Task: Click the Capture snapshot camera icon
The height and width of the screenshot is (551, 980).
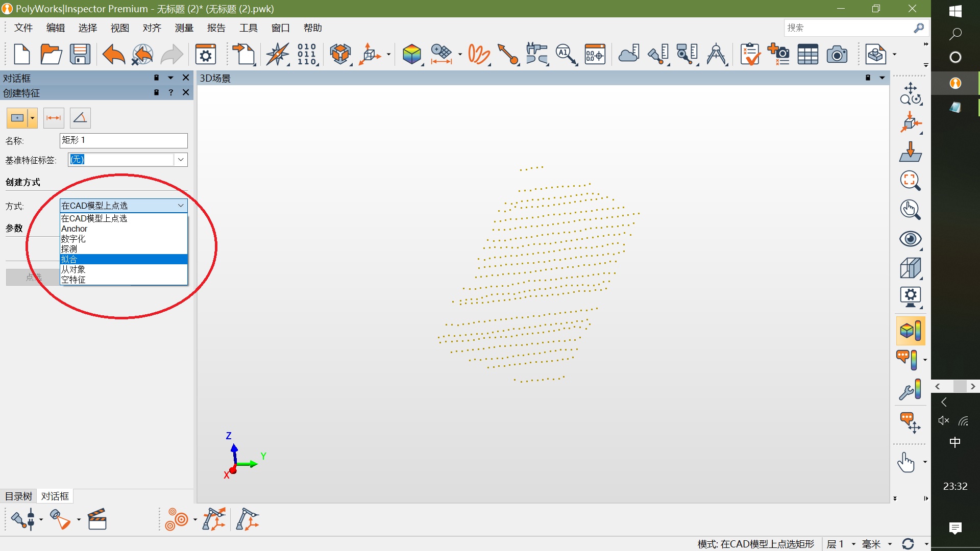Action: pos(837,54)
